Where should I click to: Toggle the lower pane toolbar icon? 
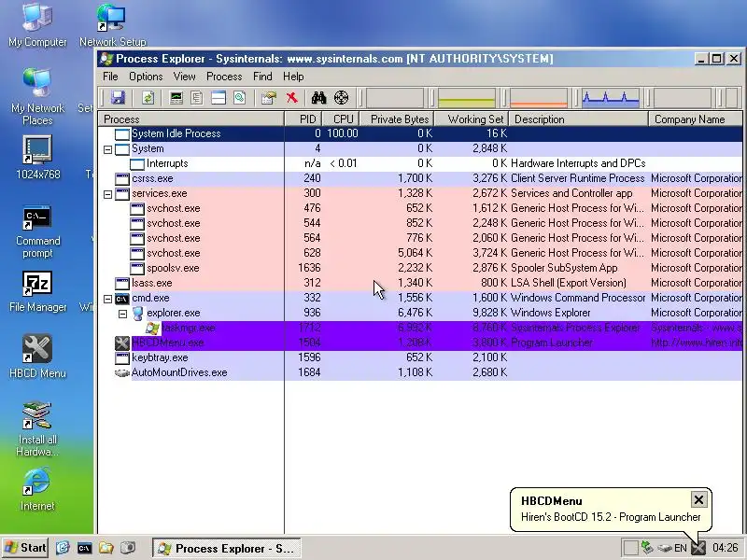point(218,98)
